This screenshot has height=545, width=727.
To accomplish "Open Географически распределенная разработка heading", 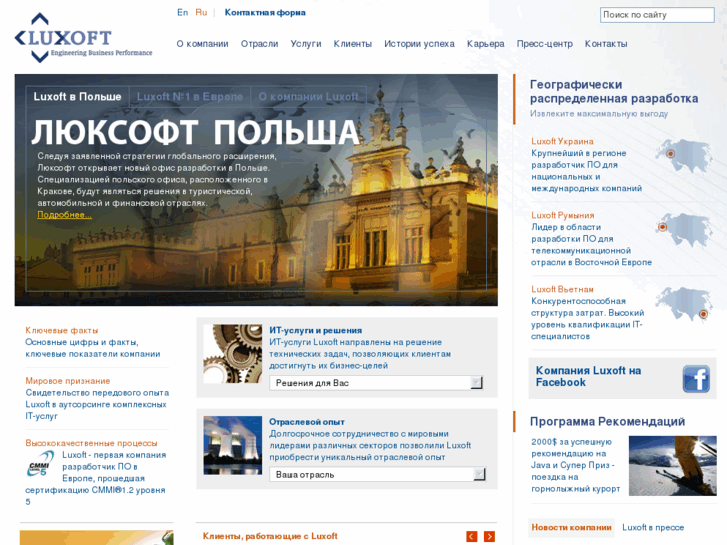I will (x=614, y=91).
